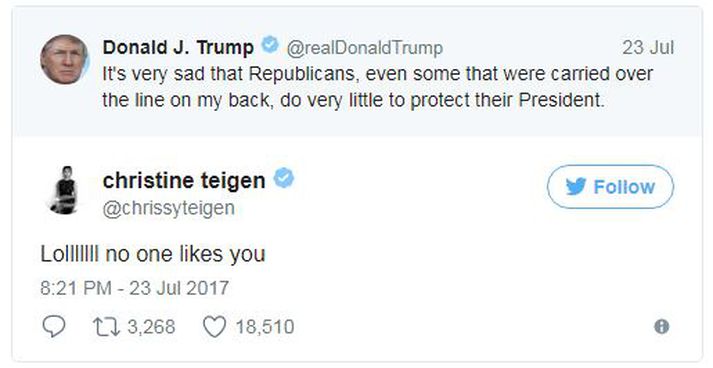This screenshot has width=713, height=368.
Task: Click the 3,268 retweet count
Action: point(151,327)
